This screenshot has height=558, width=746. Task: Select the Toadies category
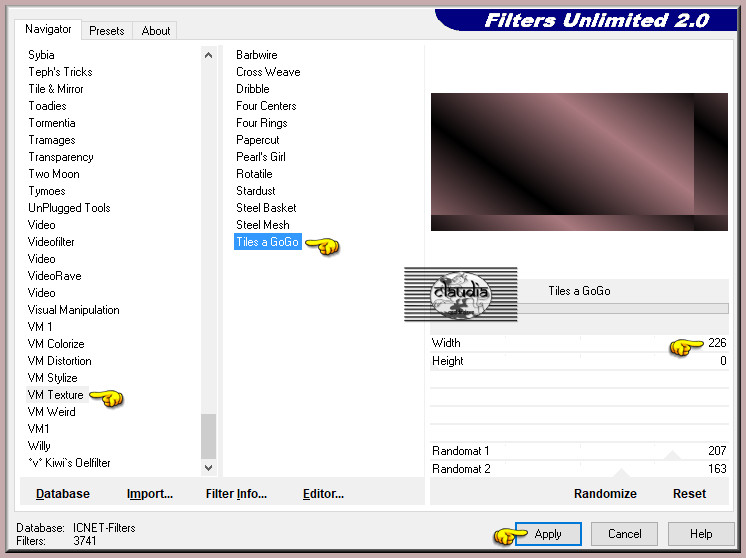(47, 106)
